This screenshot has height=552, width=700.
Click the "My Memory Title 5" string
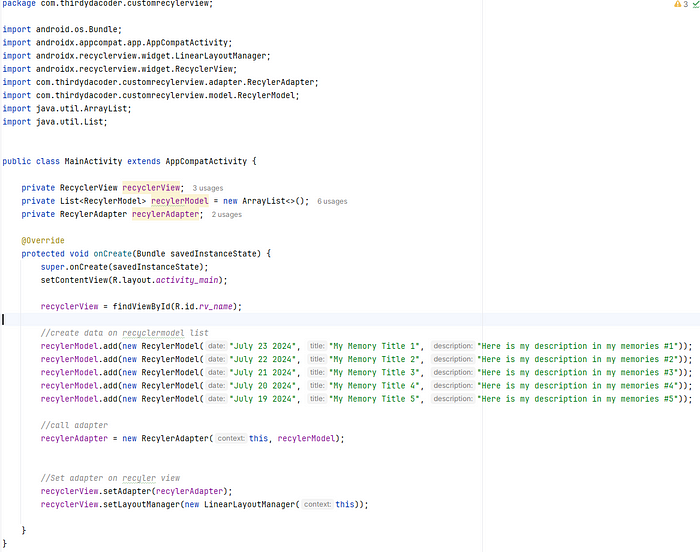tap(375, 399)
